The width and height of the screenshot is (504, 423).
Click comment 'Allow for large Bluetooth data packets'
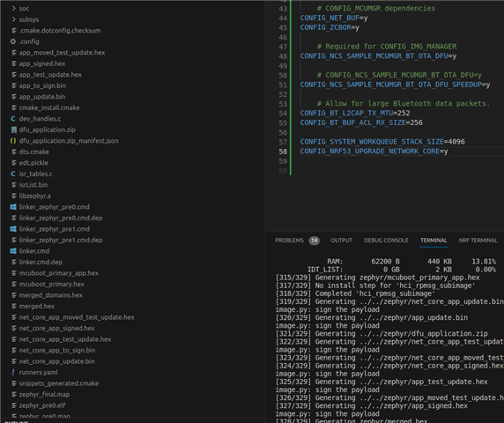tap(403, 103)
